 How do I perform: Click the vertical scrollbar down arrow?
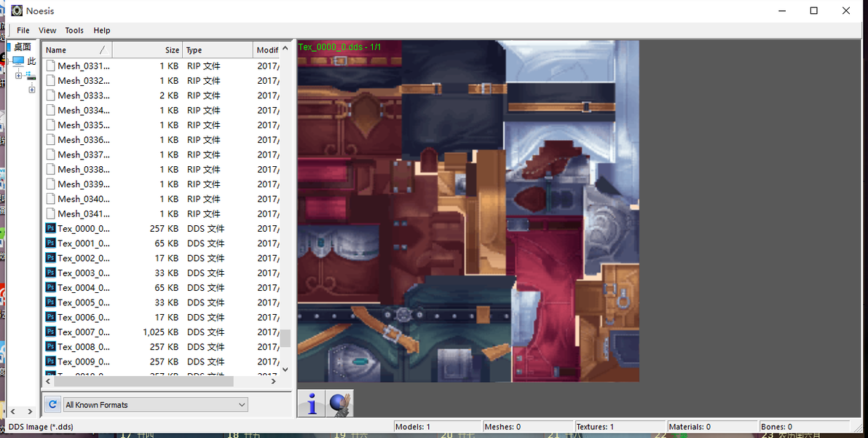285,369
